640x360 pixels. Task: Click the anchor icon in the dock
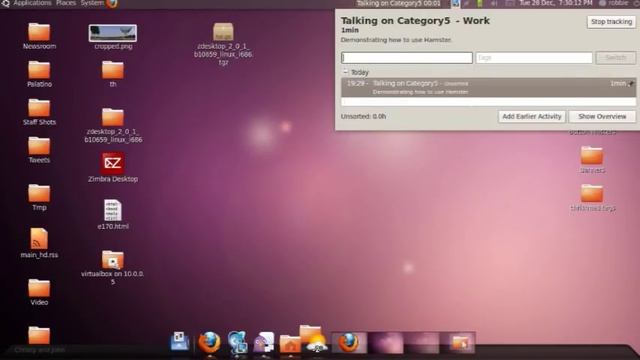[x=180, y=342]
